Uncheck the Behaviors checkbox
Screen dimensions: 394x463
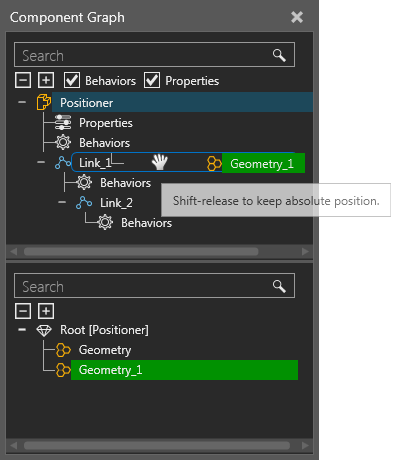coord(72,81)
